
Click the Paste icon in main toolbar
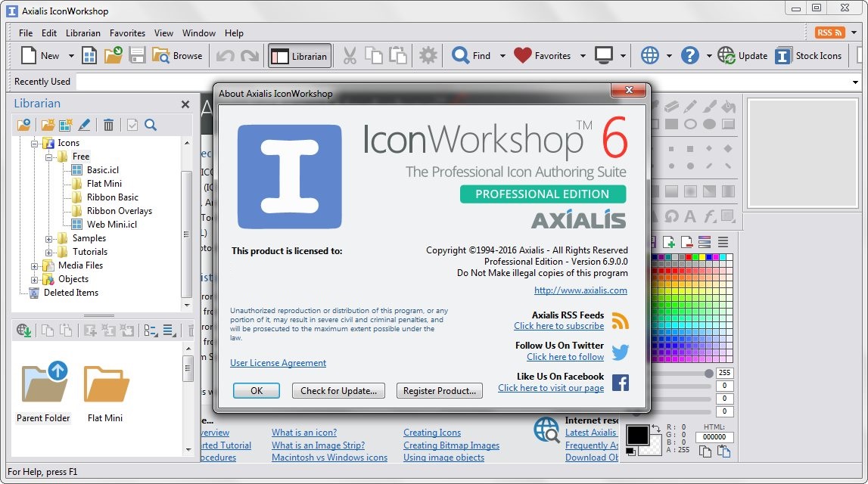398,56
